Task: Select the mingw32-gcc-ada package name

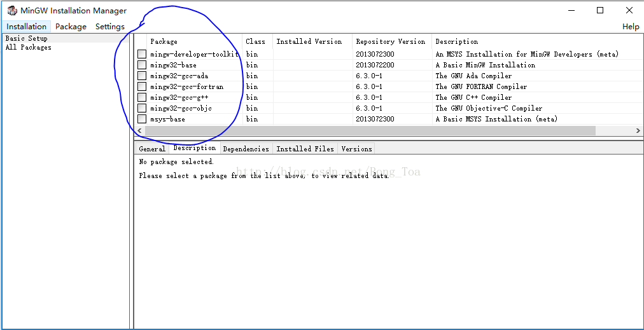Action: (179, 76)
